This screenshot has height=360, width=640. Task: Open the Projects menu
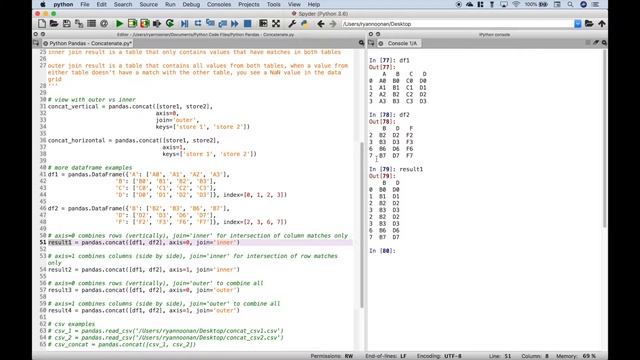click(249, 4)
